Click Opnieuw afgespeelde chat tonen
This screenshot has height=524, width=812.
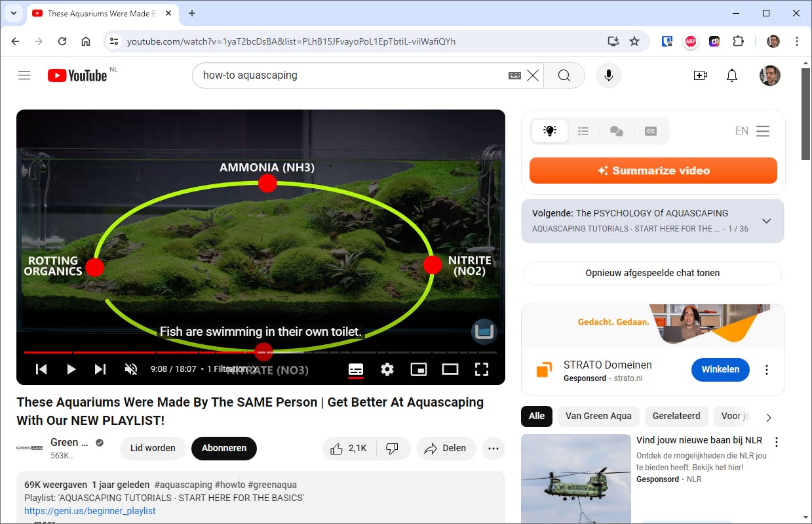653,273
